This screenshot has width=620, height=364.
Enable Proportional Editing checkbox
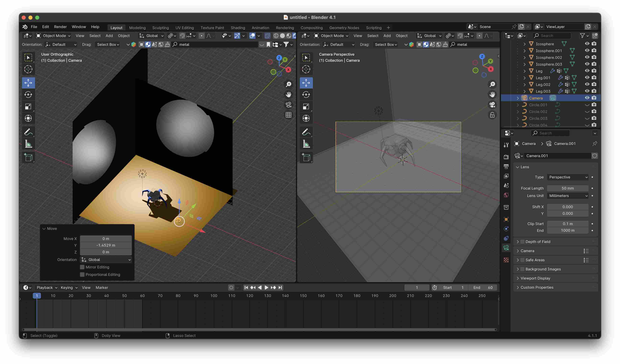[x=82, y=274]
